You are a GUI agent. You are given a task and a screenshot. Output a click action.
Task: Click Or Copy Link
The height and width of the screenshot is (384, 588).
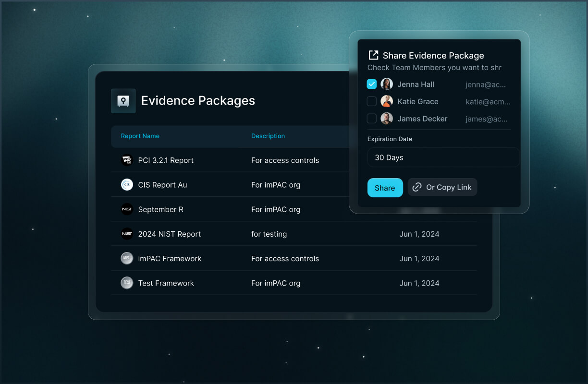pos(442,187)
